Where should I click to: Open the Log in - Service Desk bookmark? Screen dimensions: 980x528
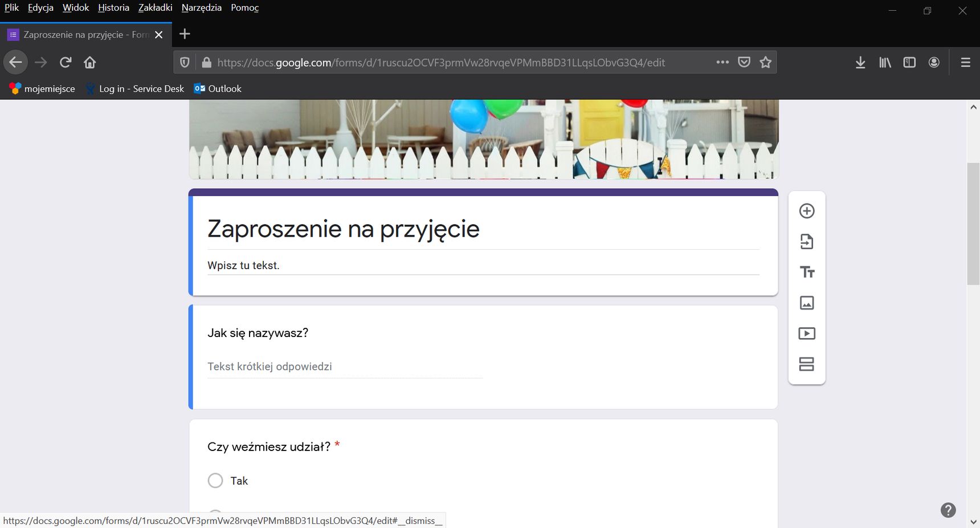point(134,89)
